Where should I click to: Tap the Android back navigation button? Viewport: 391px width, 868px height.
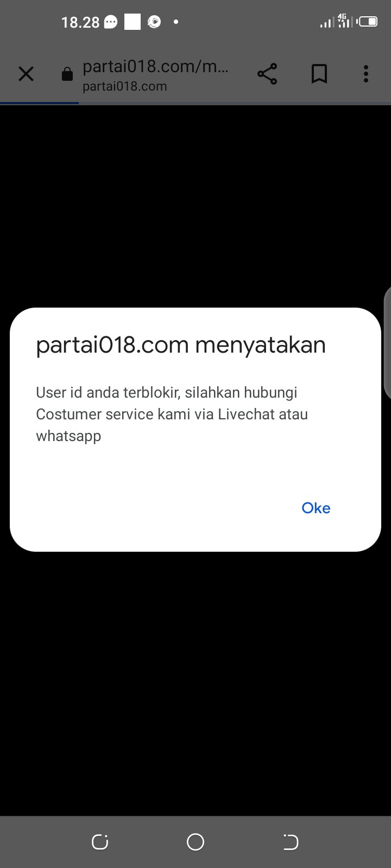(291, 841)
